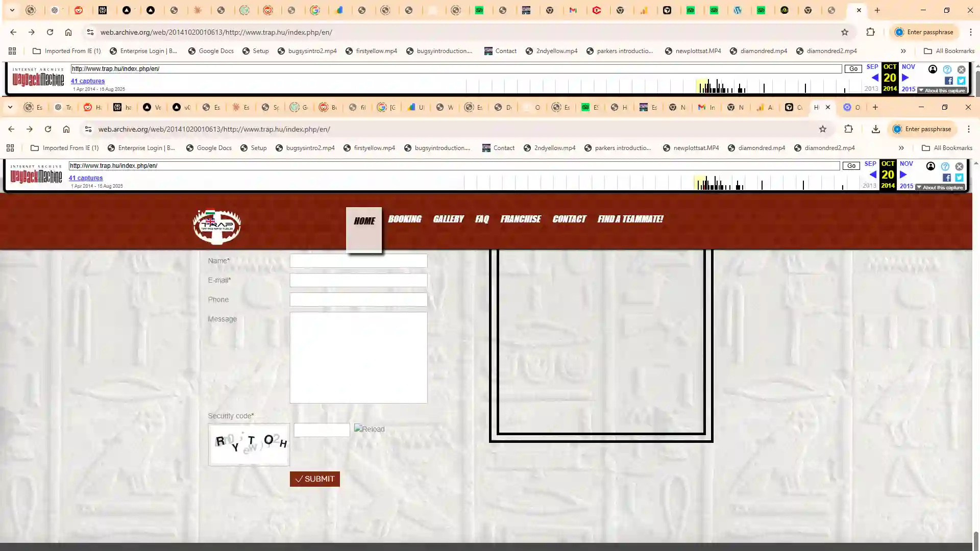Share this capture on Facebook
Image resolution: width=980 pixels, height=551 pixels.
pos(947,178)
